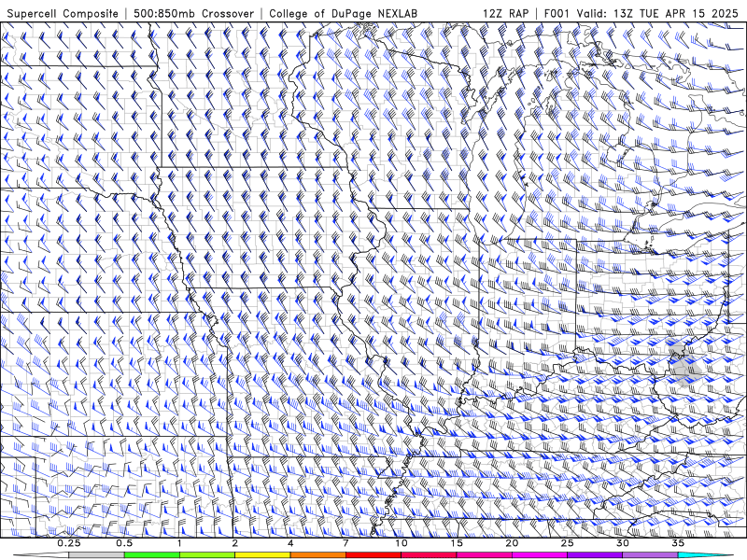Viewport: 747px width, 560px height.
Task: Click the "4" colorbar value label
Action: 290,543
